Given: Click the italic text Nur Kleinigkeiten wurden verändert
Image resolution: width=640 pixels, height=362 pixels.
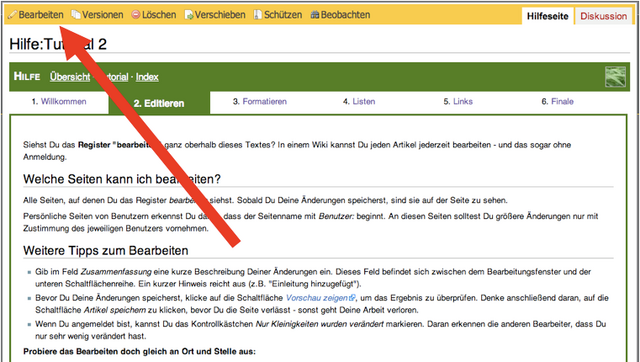Looking at the screenshot, I should tap(319, 324).
